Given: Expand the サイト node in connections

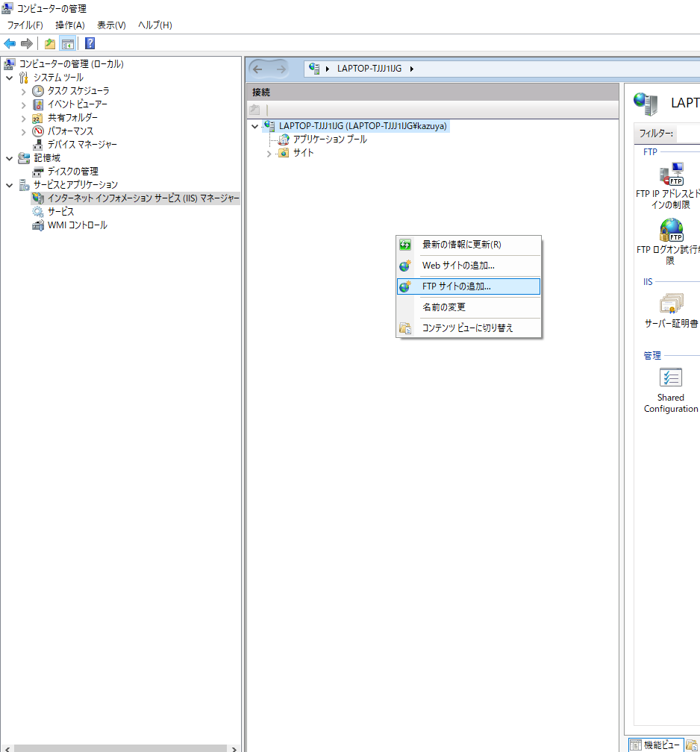Looking at the screenshot, I should tap(269, 154).
